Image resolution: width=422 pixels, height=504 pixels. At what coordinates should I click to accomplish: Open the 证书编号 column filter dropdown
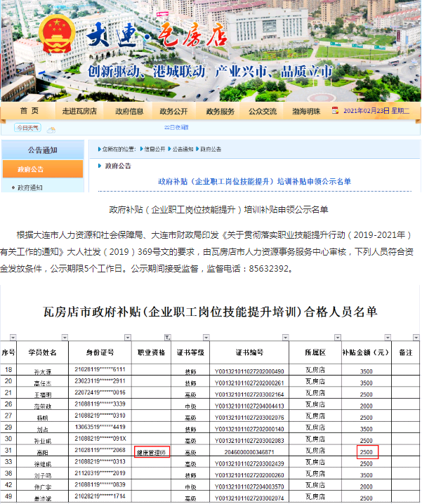click(285, 337)
